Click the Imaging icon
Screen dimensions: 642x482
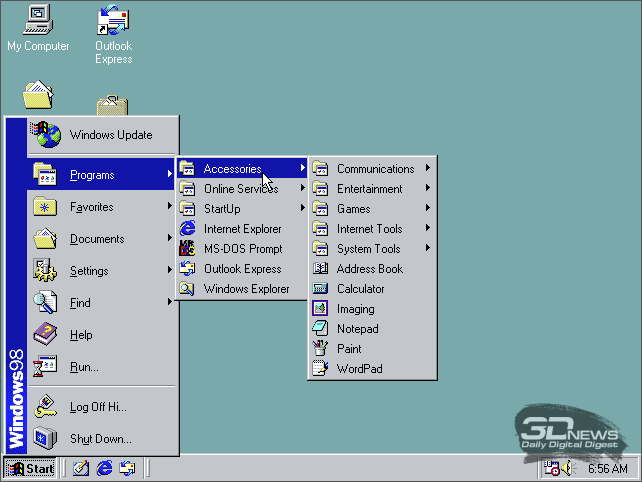[320, 308]
